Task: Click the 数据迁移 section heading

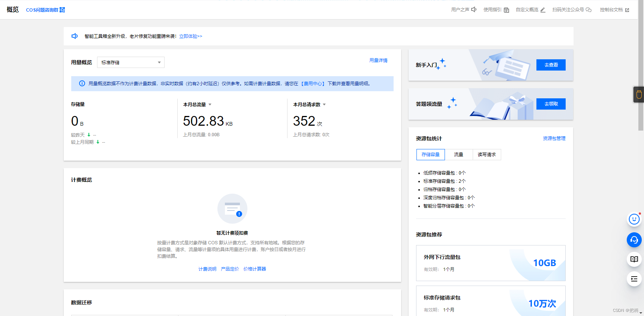Action: click(81, 302)
